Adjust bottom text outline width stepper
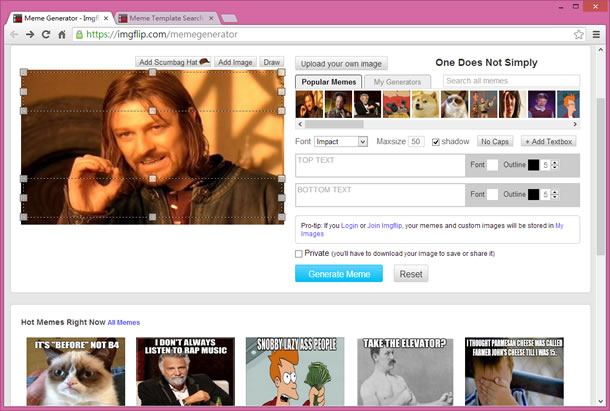 pos(555,194)
